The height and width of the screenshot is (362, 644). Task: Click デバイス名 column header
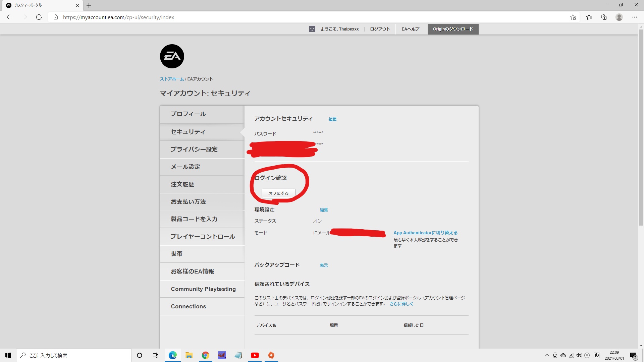(266, 325)
